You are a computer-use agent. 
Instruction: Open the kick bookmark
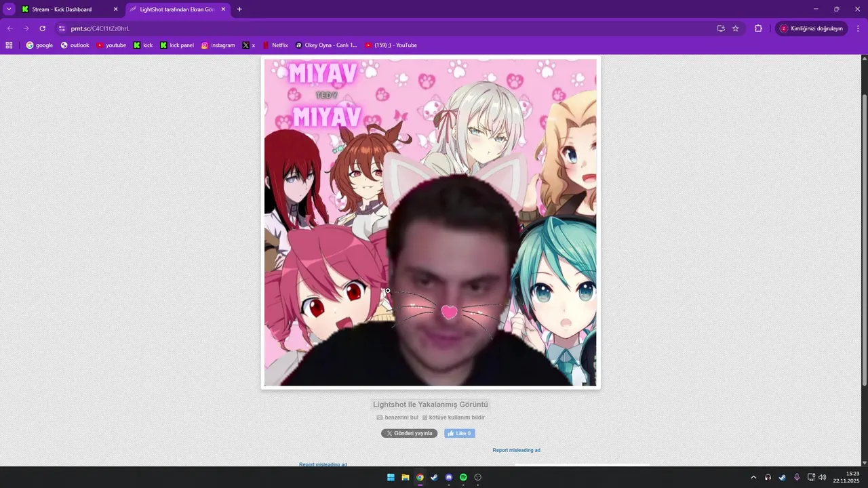[x=143, y=45]
